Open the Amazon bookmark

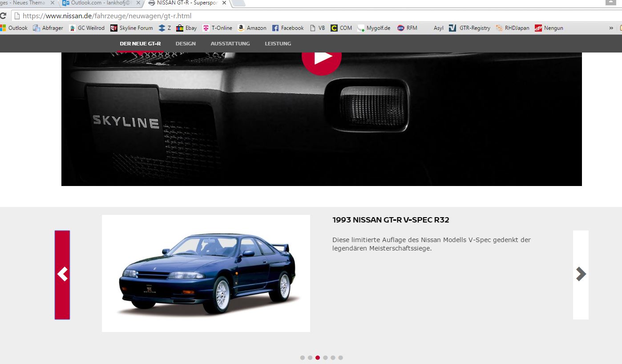252,28
